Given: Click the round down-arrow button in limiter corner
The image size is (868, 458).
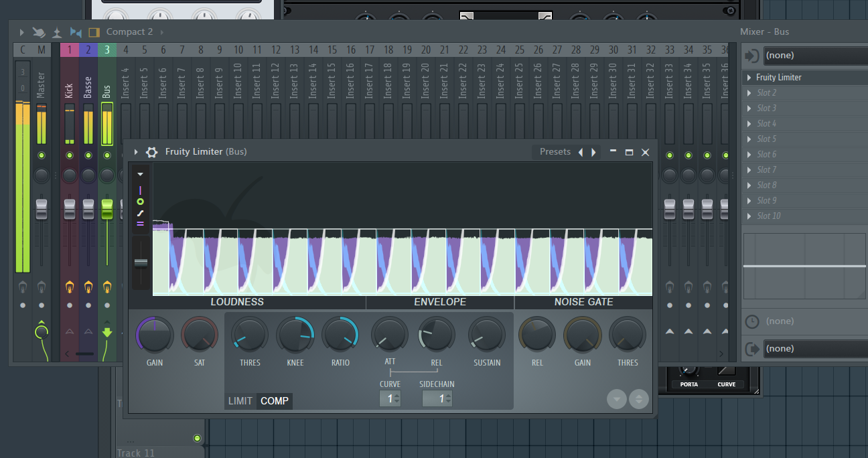Looking at the screenshot, I should pos(617,399).
